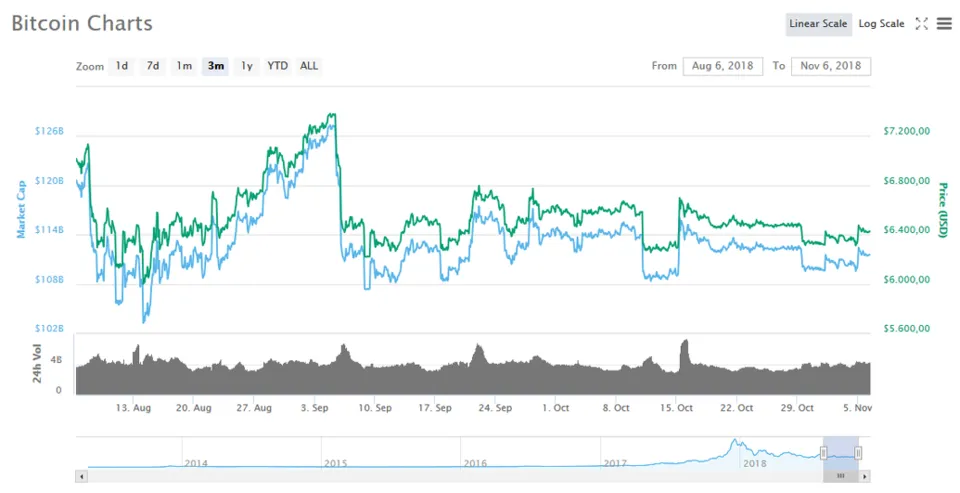Set zoom to 1d

coord(122,66)
